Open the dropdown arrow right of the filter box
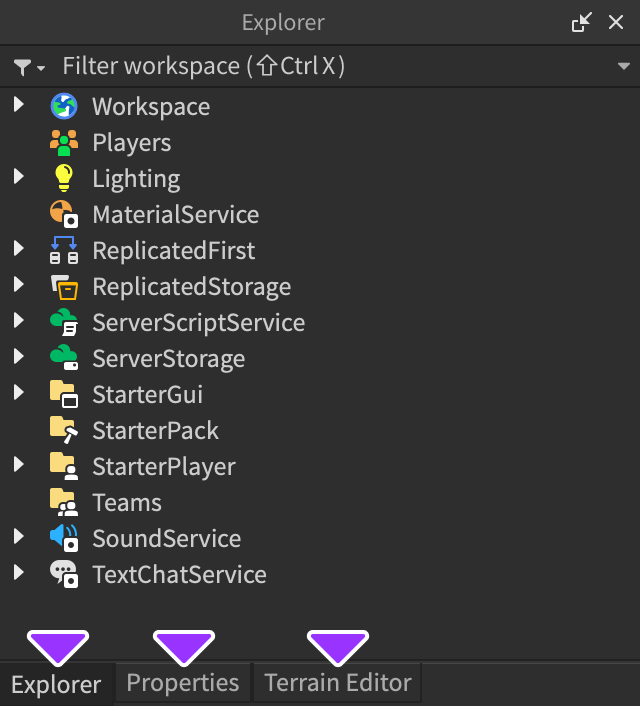 coord(624,67)
